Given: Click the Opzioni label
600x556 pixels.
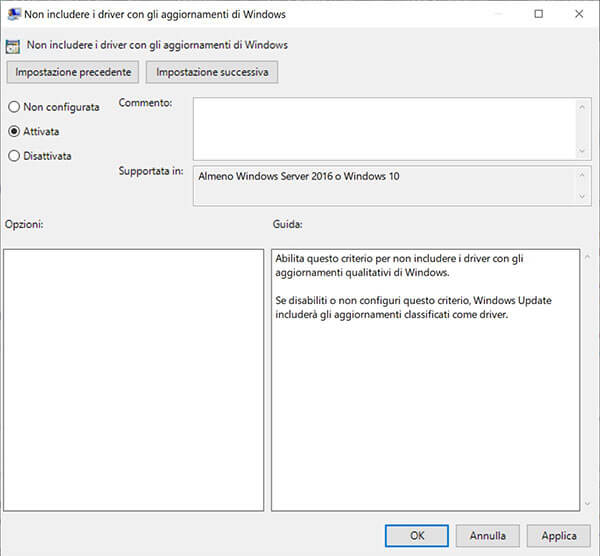Looking at the screenshot, I should click(24, 224).
